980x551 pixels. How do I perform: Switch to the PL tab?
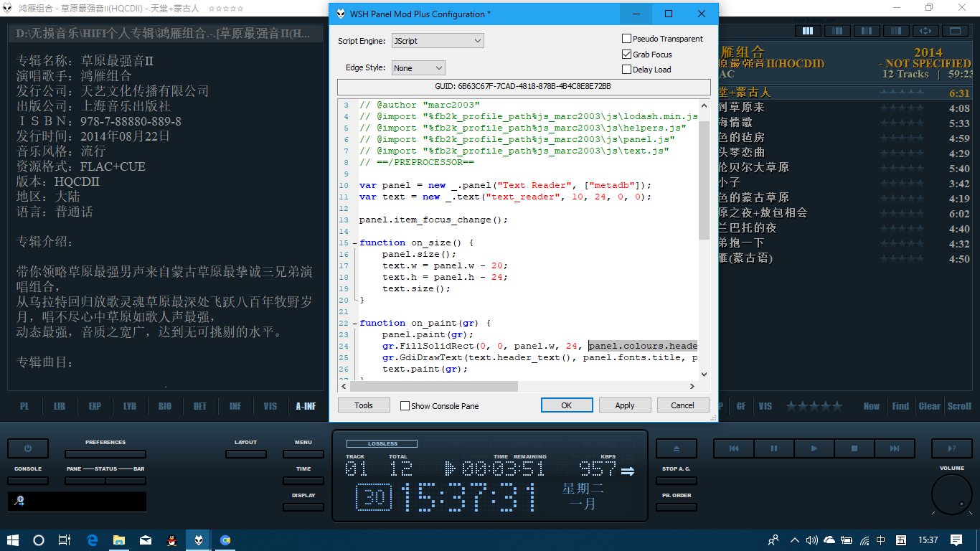pos(24,406)
